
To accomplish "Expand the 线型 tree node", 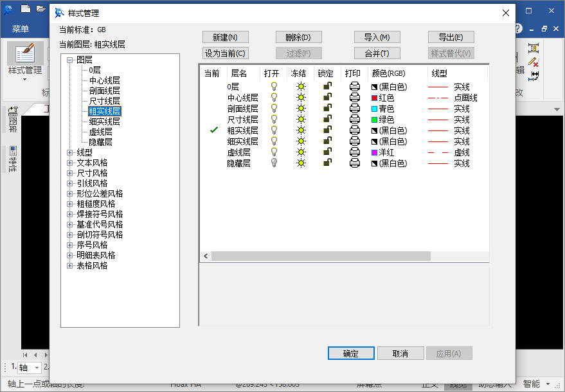I will tap(70, 153).
